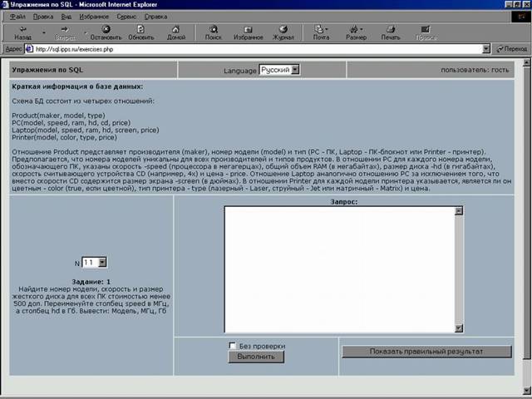Open the Файл menu
Image resolution: width=532 pixels, height=399 pixels.
coord(17,16)
